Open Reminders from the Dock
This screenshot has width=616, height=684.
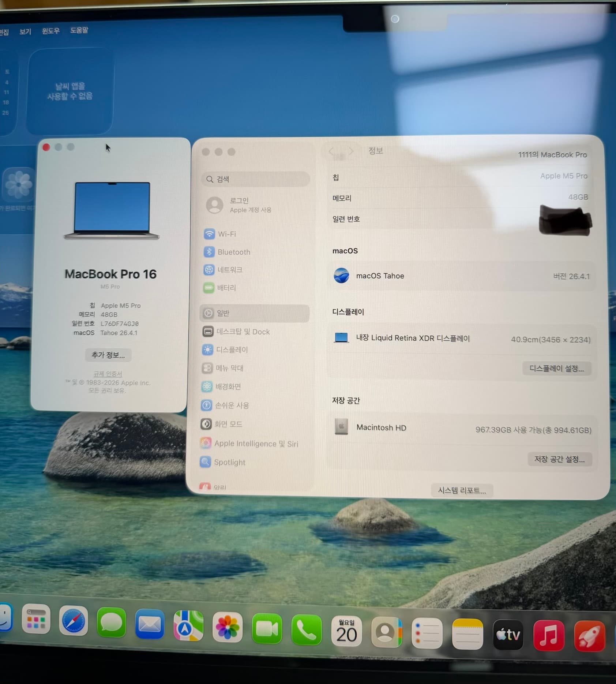pyautogui.click(x=427, y=633)
